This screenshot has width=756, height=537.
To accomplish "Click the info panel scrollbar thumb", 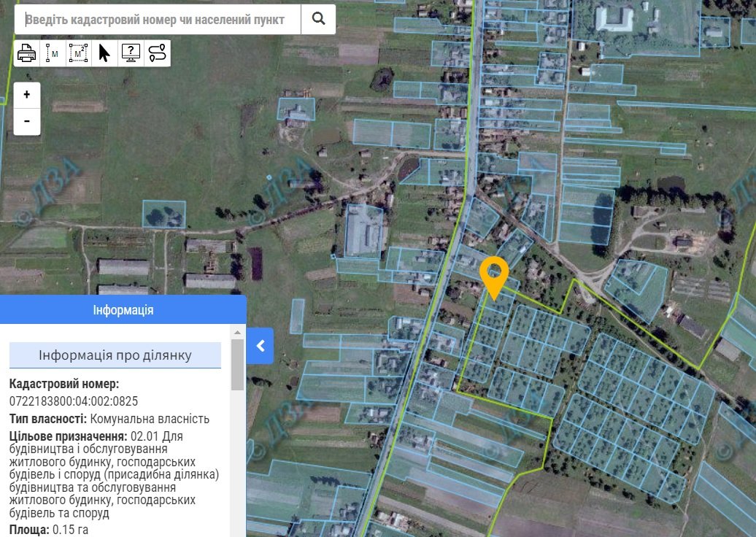I will click(237, 365).
